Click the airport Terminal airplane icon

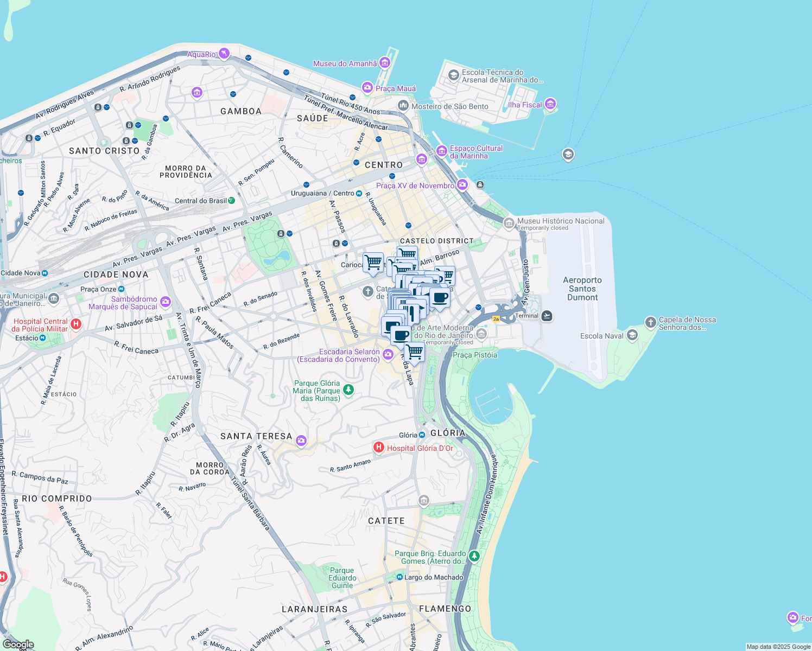547,316
